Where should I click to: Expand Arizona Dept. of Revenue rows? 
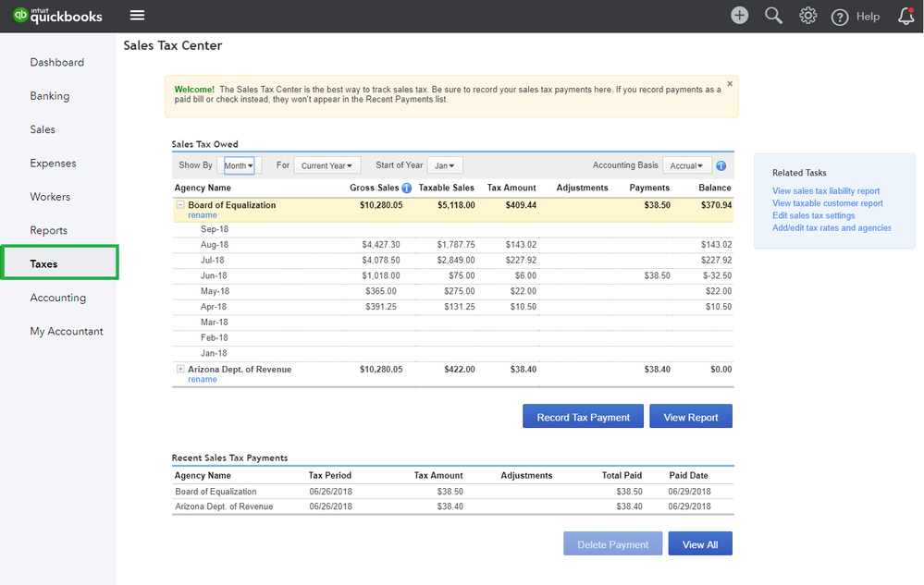coord(180,369)
